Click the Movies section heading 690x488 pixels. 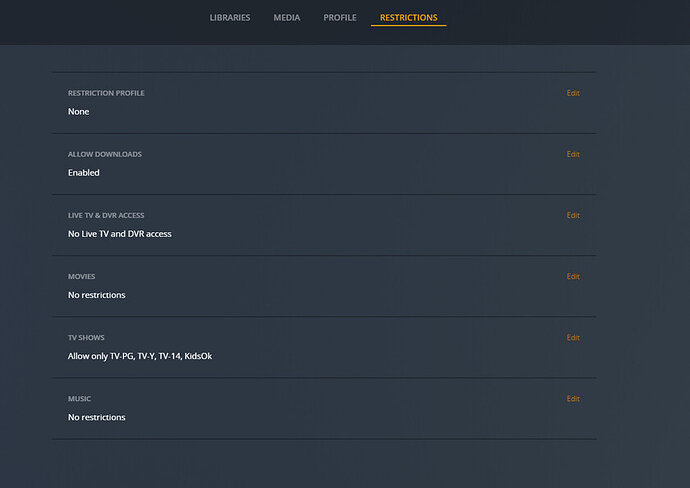pyautogui.click(x=81, y=276)
